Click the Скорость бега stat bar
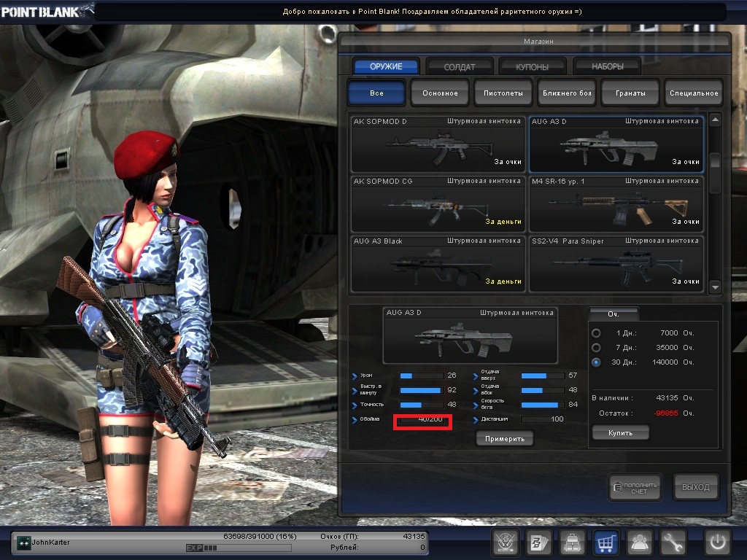The image size is (747, 560). tap(539, 405)
